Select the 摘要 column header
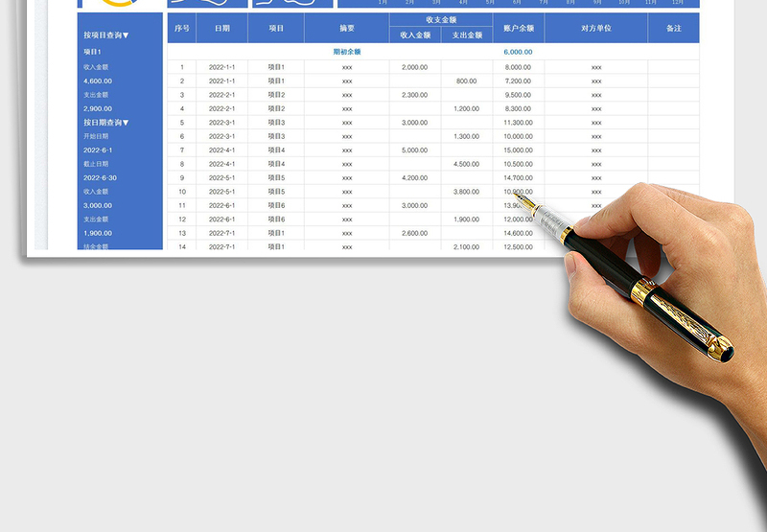The height and width of the screenshot is (532, 767). coord(347,29)
